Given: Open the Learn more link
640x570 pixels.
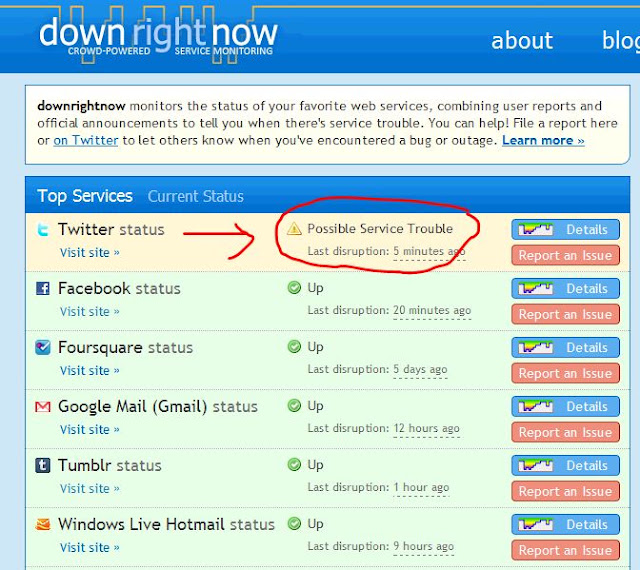Looking at the screenshot, I should pyautogui.click(x=543, y=140).
